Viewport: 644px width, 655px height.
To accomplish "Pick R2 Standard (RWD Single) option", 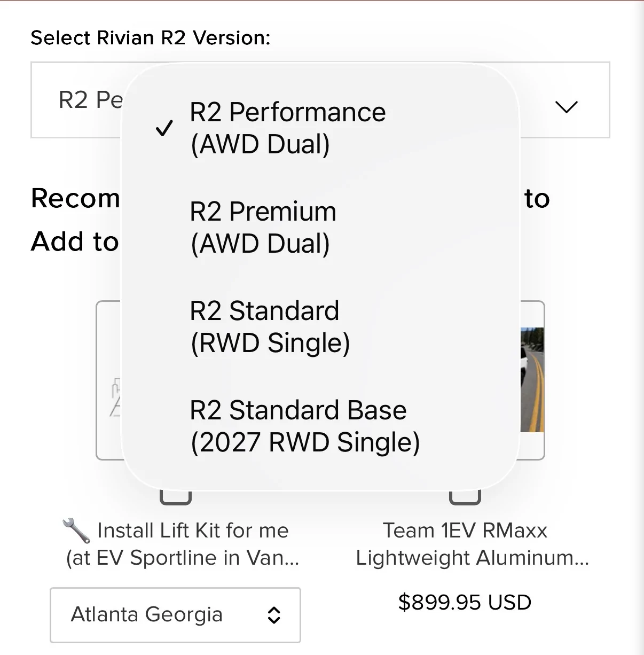I will click(x=320, y=327).
